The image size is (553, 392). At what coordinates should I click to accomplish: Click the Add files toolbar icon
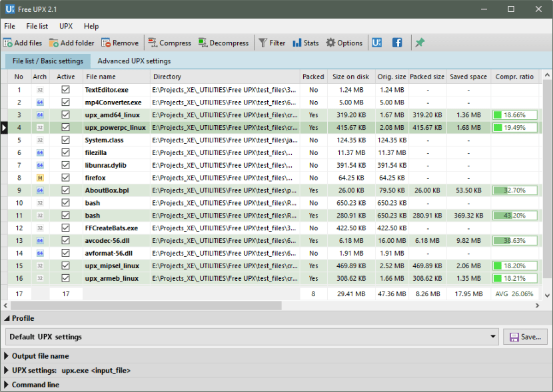coord(6,42)
